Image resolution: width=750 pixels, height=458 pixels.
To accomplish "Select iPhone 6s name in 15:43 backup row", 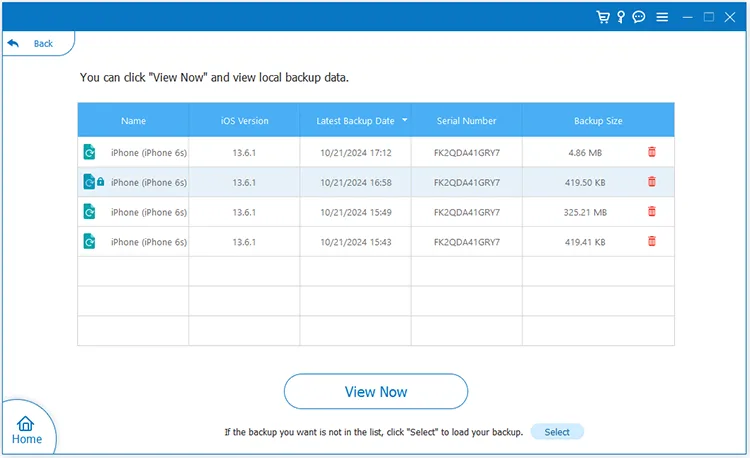I will pos(149,242).
